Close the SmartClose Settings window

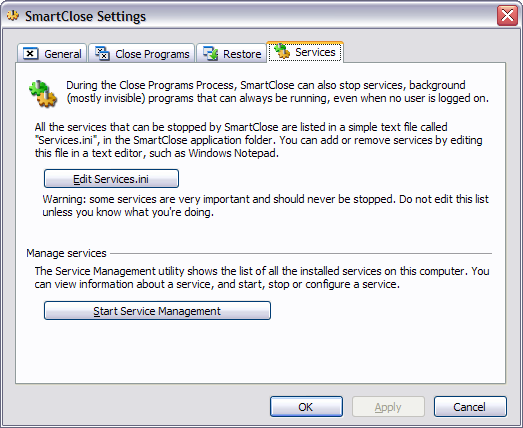tap(507, 16)
